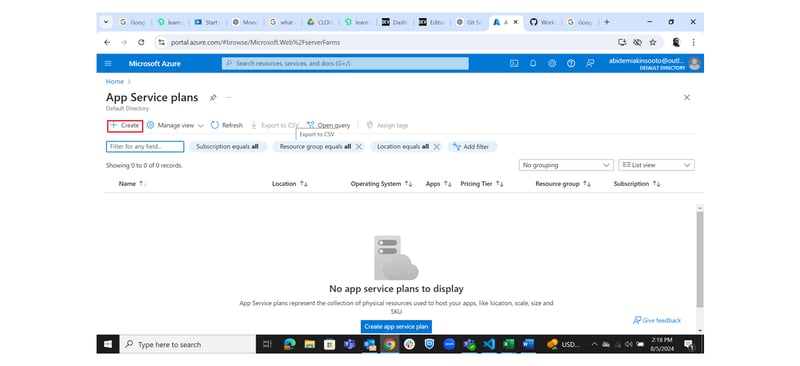800x366 pixels.
Task: Sort by the Pricing Tier column
Action: point(482,184)
